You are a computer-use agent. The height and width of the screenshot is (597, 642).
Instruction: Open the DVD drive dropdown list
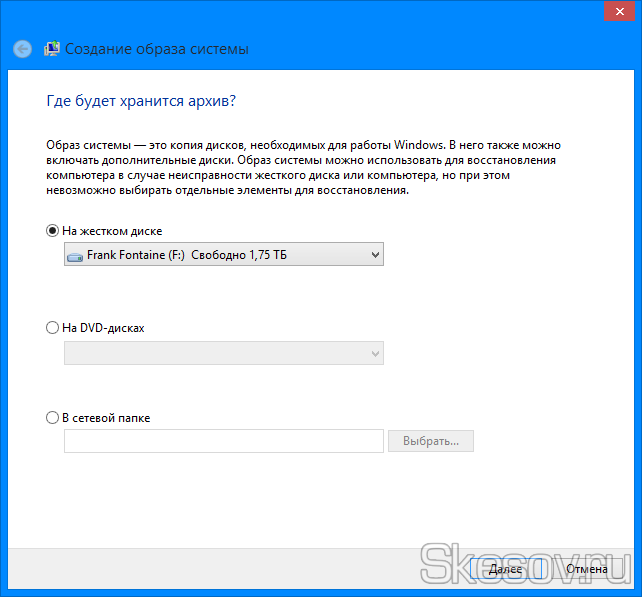click(375, 353)
